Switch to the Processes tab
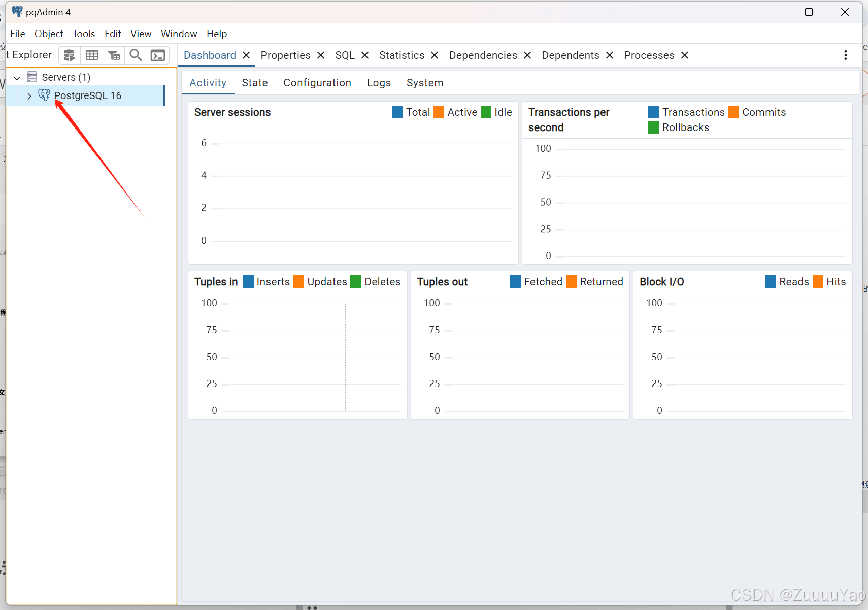 coord(649,55)
